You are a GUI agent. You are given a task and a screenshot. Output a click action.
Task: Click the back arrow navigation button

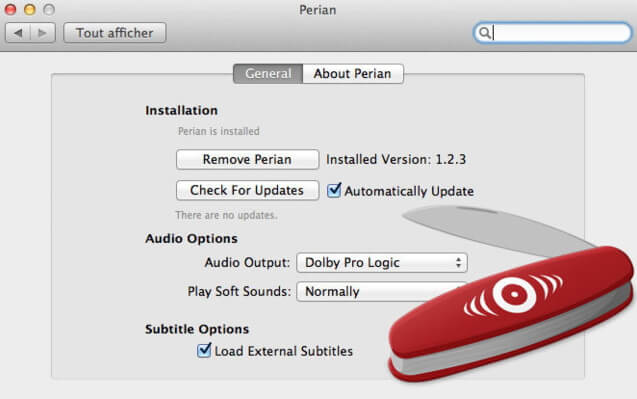click(x=18, y=33)
